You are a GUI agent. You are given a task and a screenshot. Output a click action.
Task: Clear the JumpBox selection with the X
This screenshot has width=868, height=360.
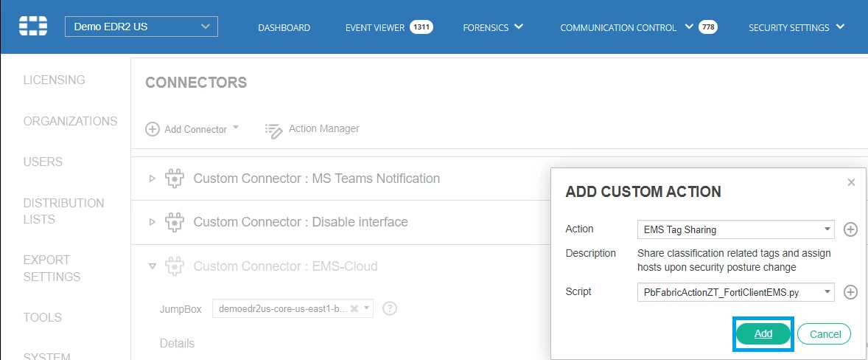click(x=354, y=308)
